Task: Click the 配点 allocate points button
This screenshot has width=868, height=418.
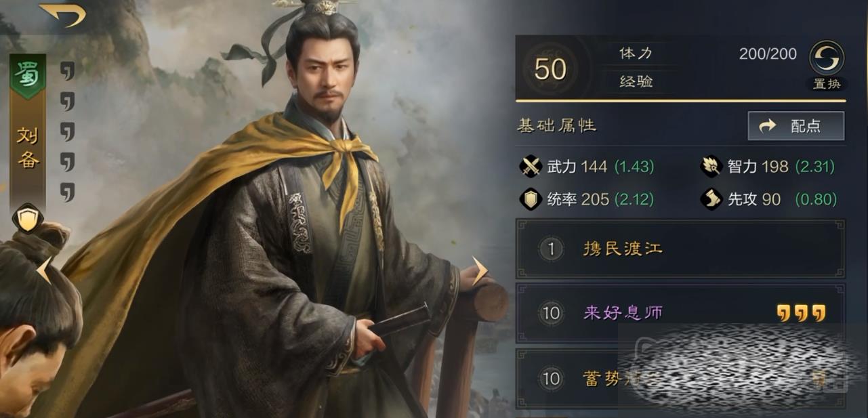Action: point(796,126)
